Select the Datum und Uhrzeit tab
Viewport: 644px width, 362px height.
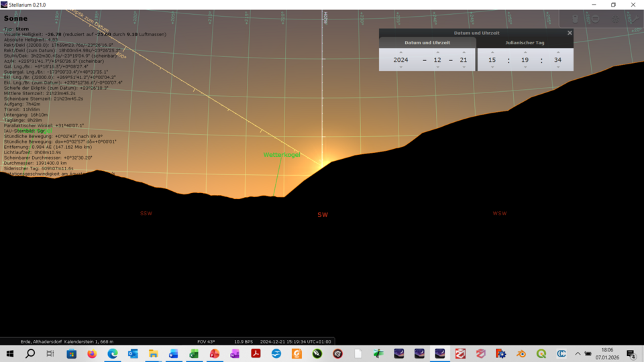[427, 43]
